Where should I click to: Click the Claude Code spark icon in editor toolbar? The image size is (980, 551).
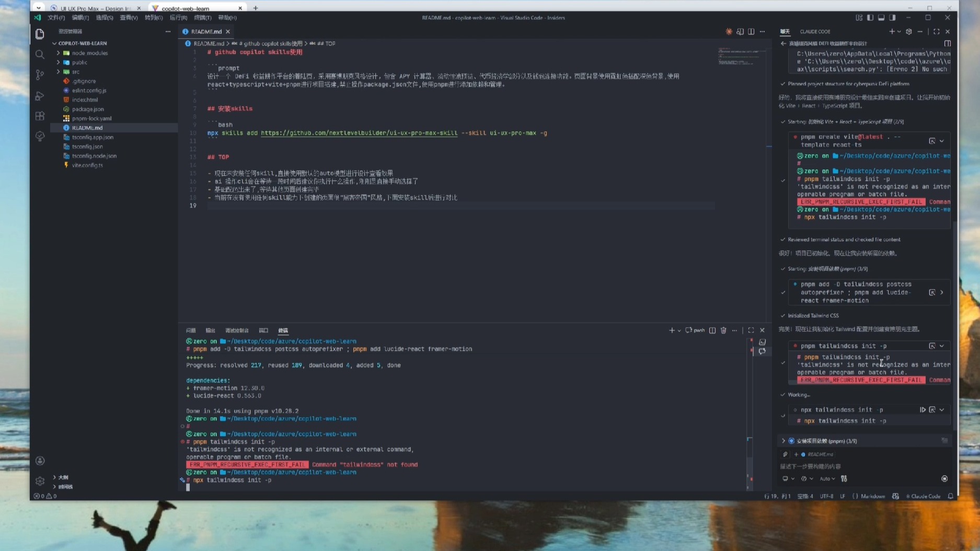(x=729, y=31)
